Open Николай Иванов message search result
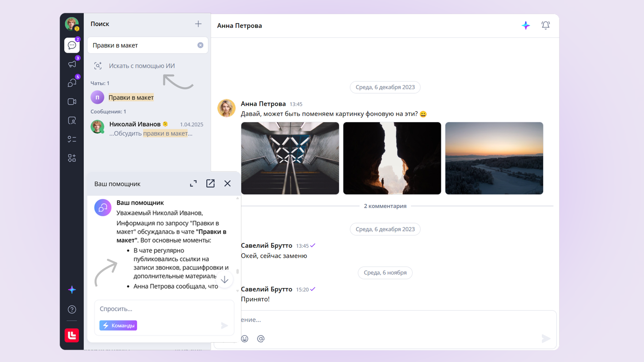 point(148,129)
